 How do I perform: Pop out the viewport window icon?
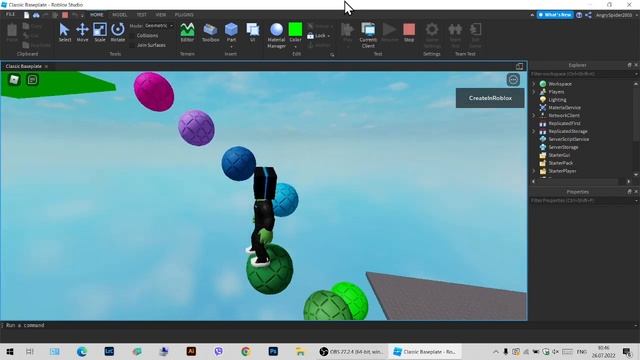(x=519, y=66)
